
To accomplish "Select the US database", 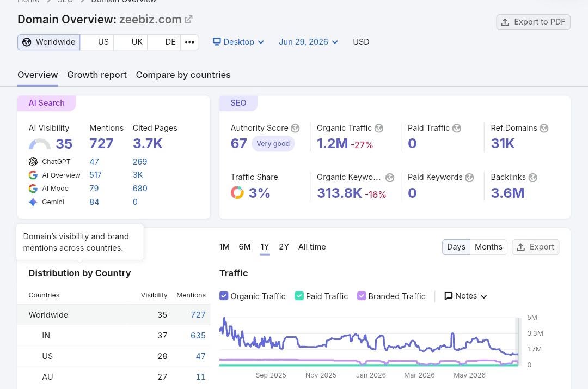I will 97,42.
